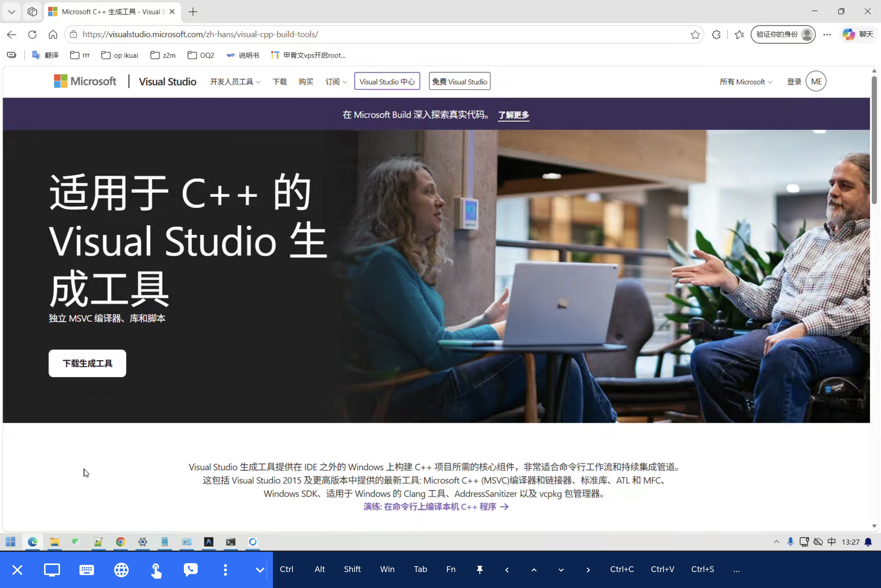This screenshot has width=881, height=588.
Task: Click the Windows Start button
Action: tap(10, 542)
